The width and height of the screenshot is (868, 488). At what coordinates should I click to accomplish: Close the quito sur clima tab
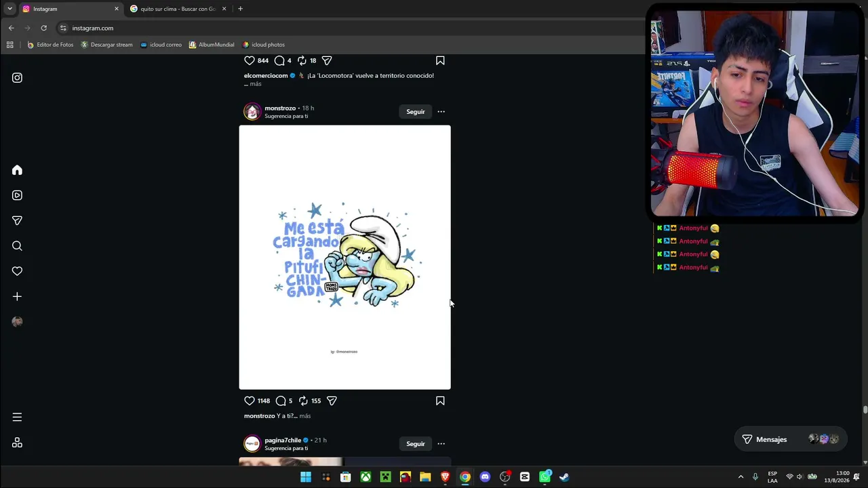(x=224, y=9)
